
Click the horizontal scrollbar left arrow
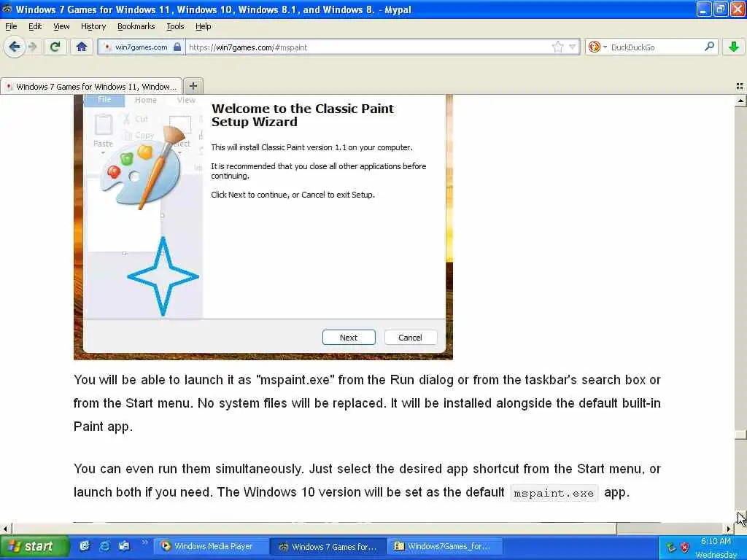(x=6, y=529)
